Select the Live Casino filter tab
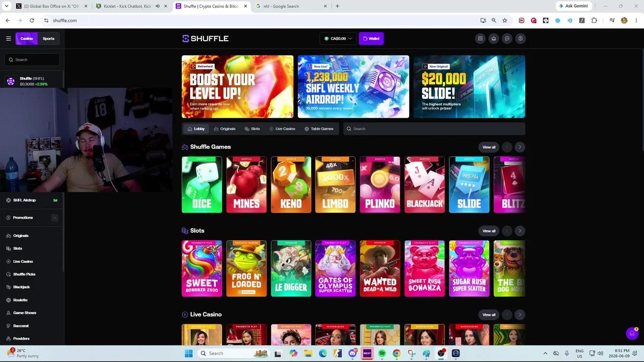644x362 pixels. [282, 129]
